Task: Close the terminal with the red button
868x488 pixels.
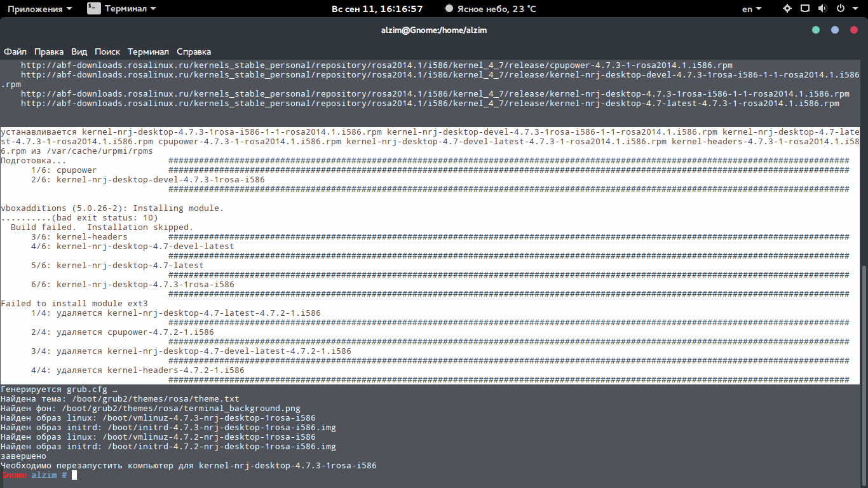Action: [x=854, y=30]
